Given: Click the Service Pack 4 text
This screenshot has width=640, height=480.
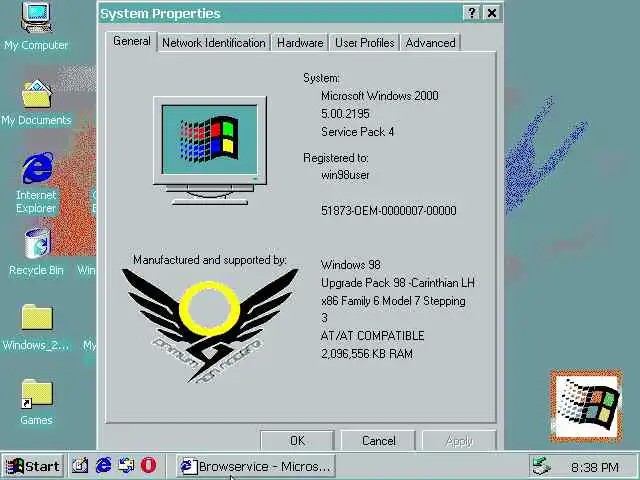Looking at the screenshot, I should click(x=357, y=132).
